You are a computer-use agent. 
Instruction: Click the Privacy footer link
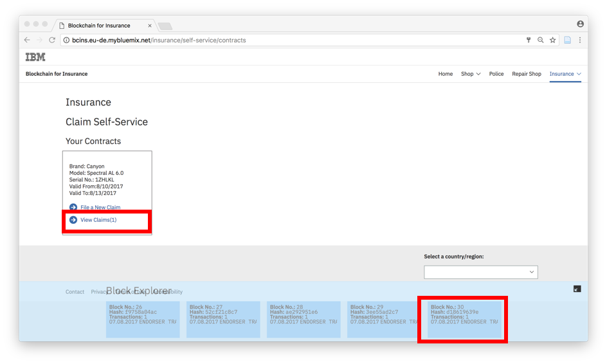[99, 292]
